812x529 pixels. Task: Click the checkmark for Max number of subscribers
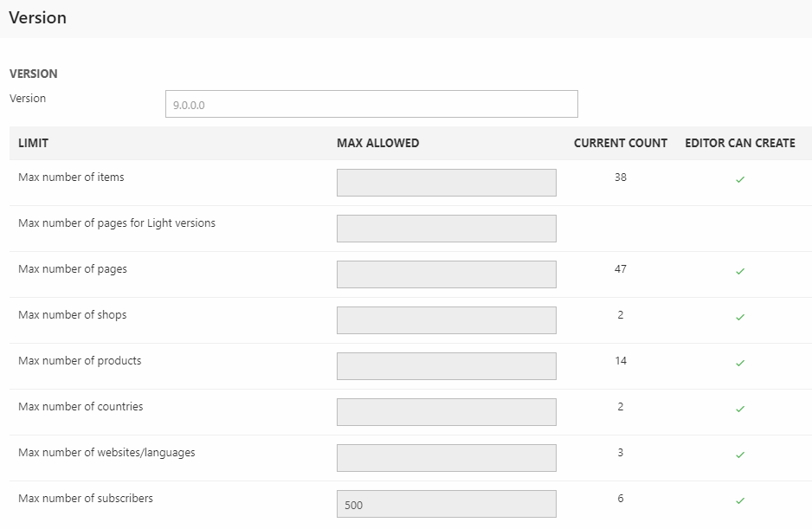coord(739,501)
